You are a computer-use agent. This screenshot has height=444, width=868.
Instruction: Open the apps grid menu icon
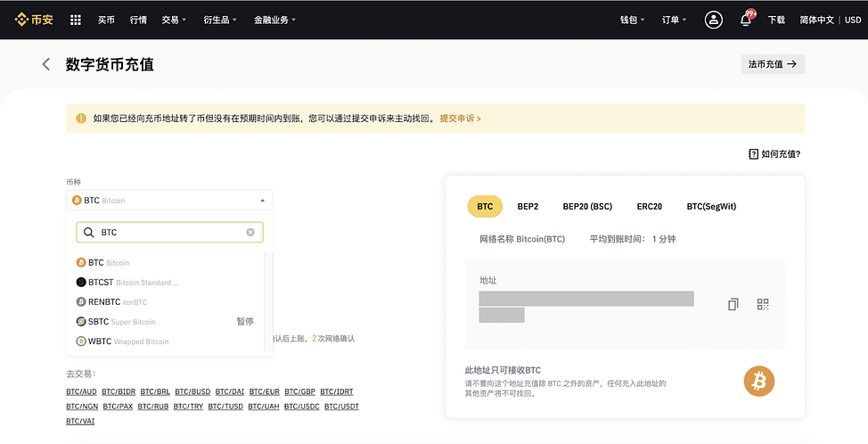75,20
